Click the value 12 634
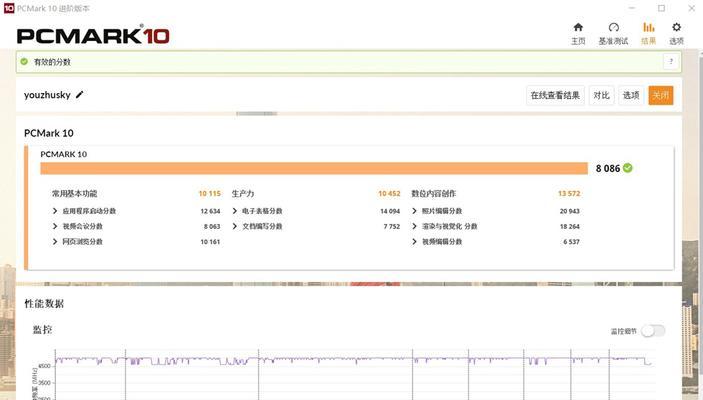This screenshot has width=703, height=400. (x=210, y=211)
